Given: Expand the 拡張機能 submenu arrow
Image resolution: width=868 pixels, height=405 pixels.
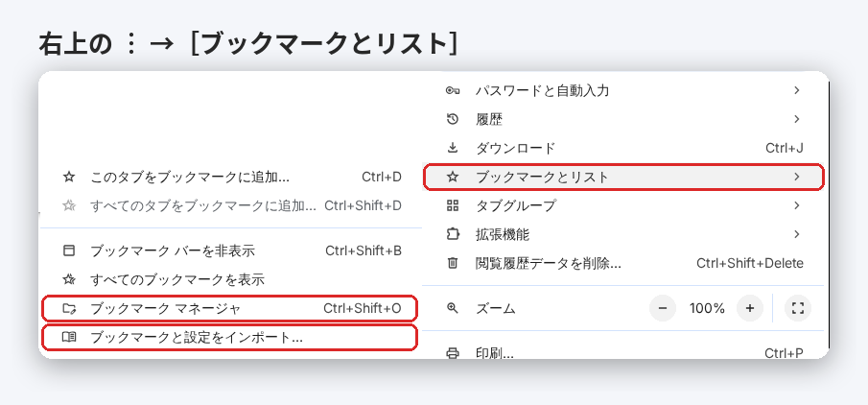Looking at the screenshot, I should click(797, 234).
